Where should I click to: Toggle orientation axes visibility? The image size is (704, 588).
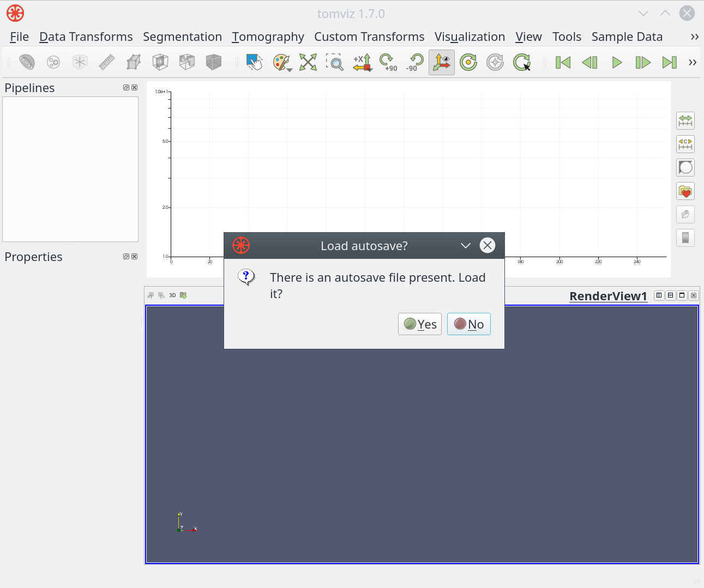(442, 62)
